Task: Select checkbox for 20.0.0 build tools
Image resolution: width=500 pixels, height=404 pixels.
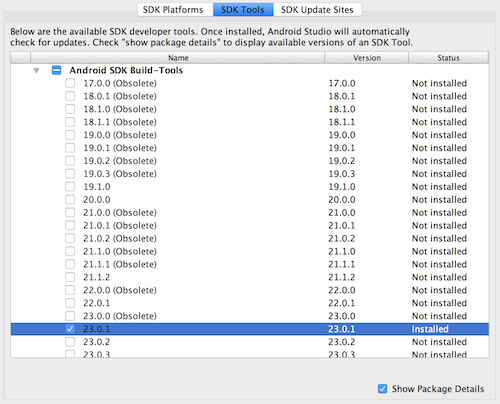Action: [x=70, y=200]
